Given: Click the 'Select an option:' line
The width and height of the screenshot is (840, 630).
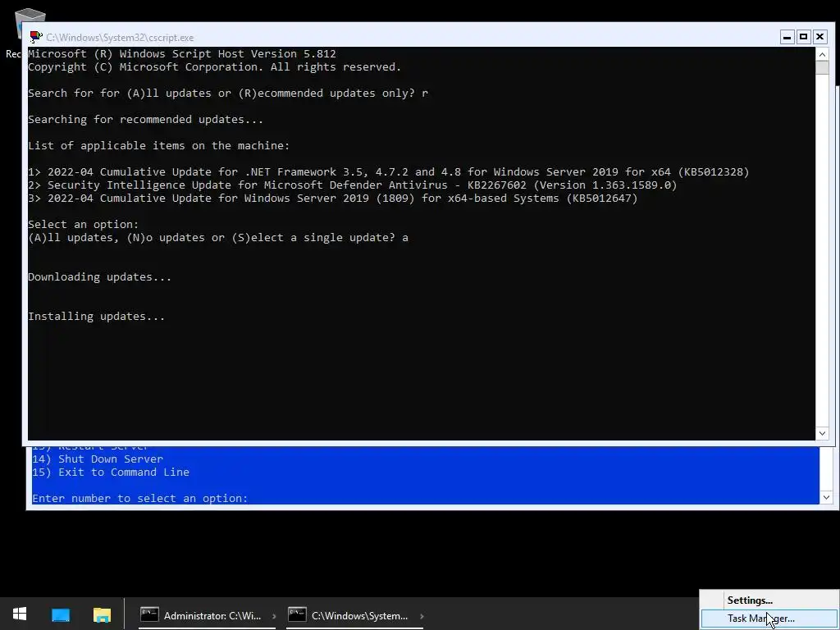Looking at the screenshot, I should (x=83, y=225).
